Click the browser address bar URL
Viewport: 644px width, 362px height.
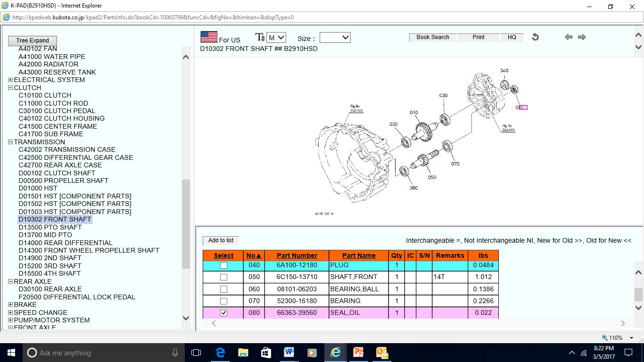pos(153,17)
